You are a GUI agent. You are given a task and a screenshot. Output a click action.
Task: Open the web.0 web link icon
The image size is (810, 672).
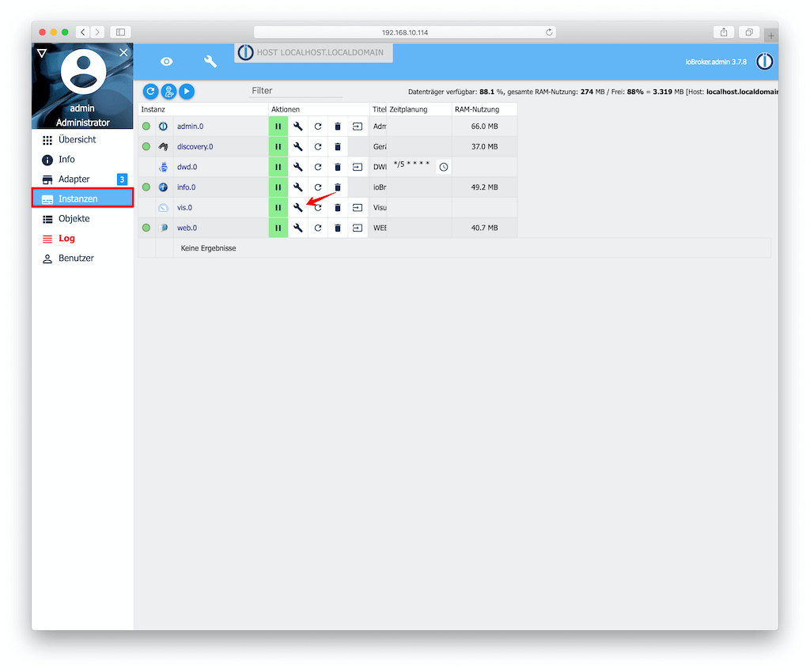(358, 228)
